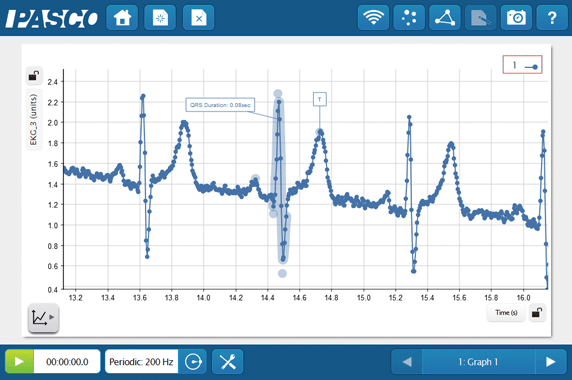Image resolution: width=572 pixels, height=380 pixels.
Task: Open the data points dots tool
Action: tap(409, 18)
